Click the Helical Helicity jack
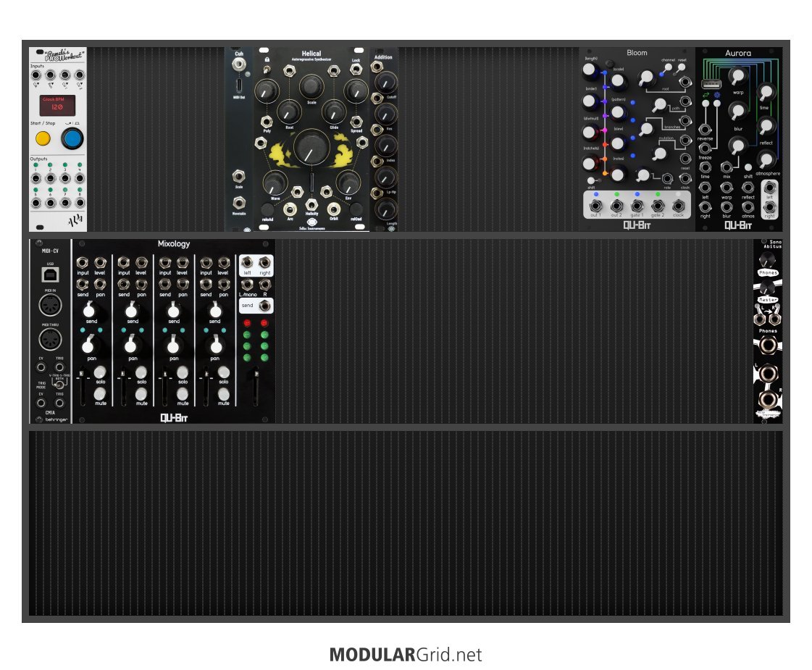 click(x=311, y=204)
